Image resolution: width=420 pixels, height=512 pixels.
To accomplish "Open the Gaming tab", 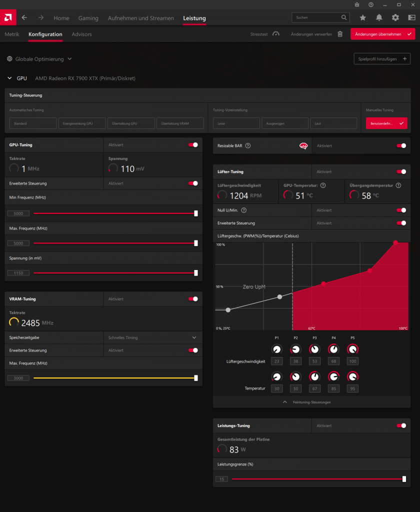I will coord(88,18).
